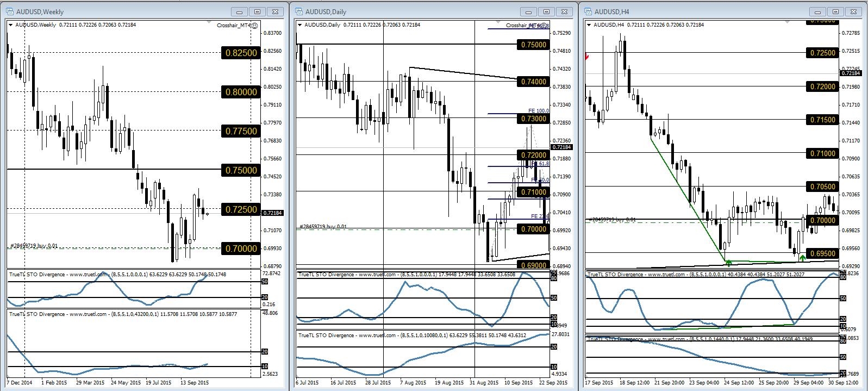This screenshot has width=868, height=391.
Task: Click the 17 Sep 2015 date on H4 time axis
Action: 599,383
